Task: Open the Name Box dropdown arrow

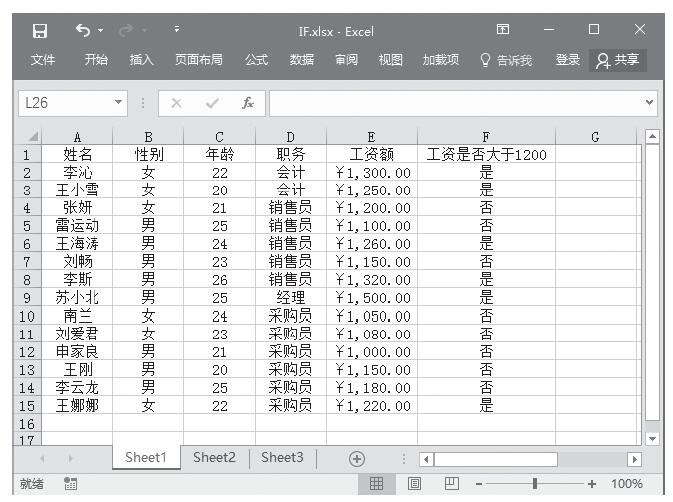Action: pos(120,103)
